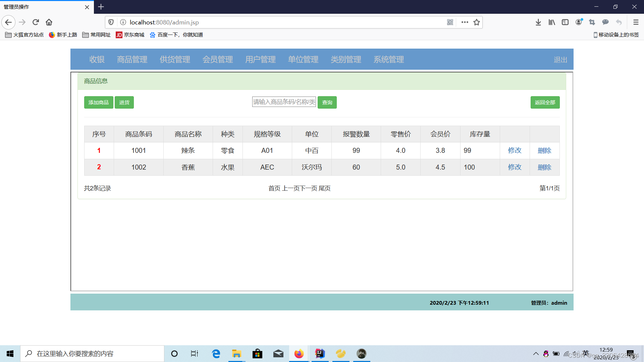The height and width of the screenshot is (362, 644).
Task: Open Task View on the taskbar
Action: [195, 354]
